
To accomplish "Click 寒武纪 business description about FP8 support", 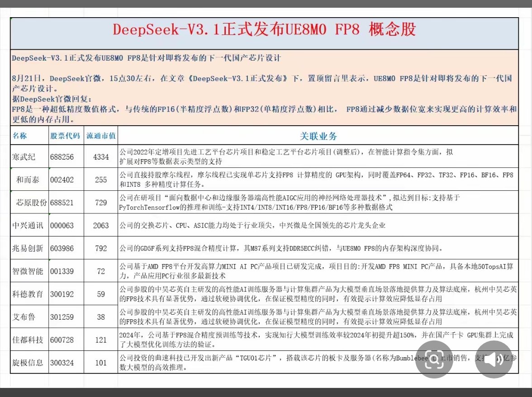I will [286, 156].
